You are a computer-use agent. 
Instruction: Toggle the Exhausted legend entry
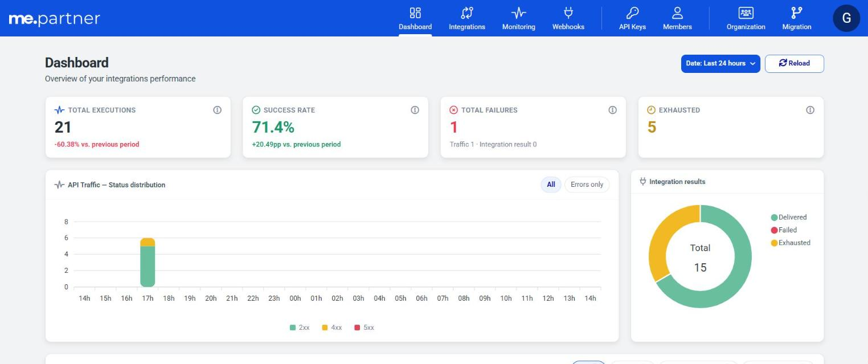tap(791, 243)
